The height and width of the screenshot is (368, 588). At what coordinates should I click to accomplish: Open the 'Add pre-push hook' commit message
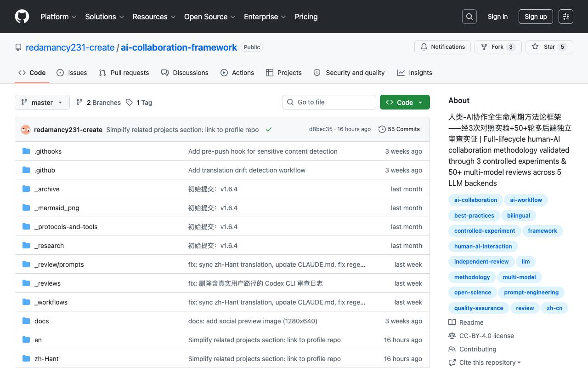pyautogui.click(x=263, y=151)
